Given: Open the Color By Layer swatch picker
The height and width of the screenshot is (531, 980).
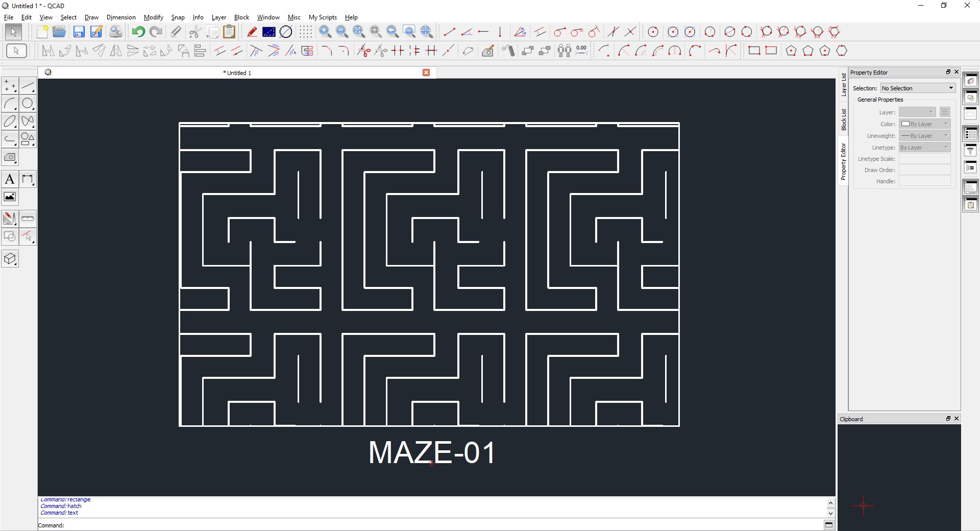Looking at the screenshot, I should tap(924, 124).
